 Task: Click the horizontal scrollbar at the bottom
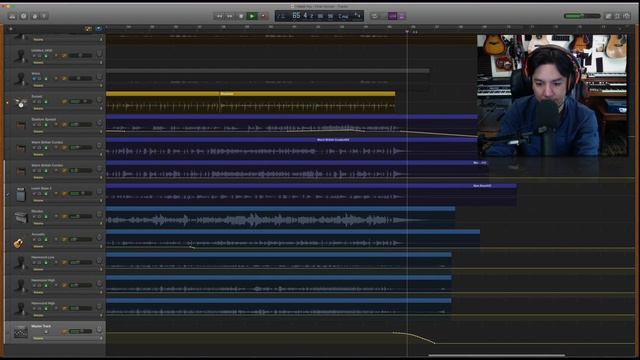coord(497,355)
